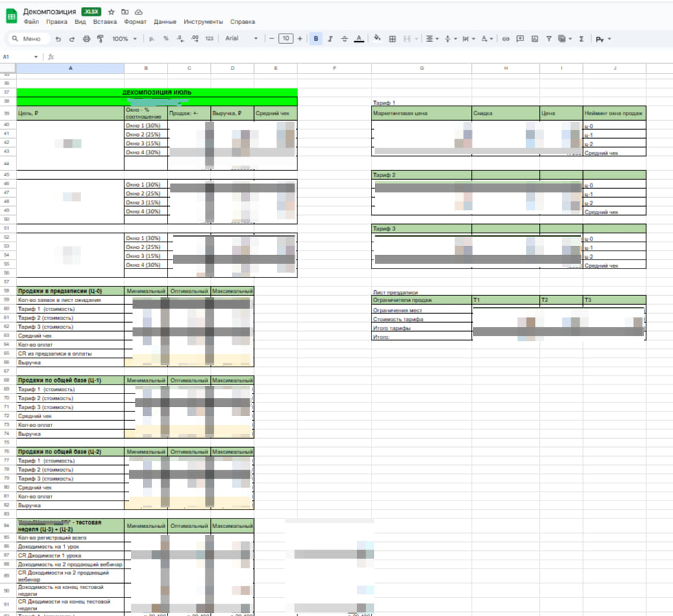This screenshot has width=673, height=616.
Task: Open the 100% zoom dropdown
Action: pyautogui.click(x=124, y=39)
